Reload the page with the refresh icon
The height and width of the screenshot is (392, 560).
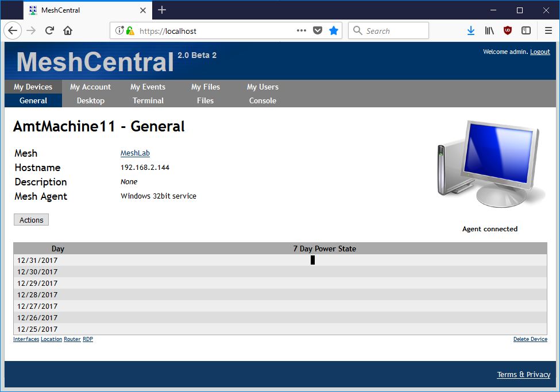[x=49, y=31]
